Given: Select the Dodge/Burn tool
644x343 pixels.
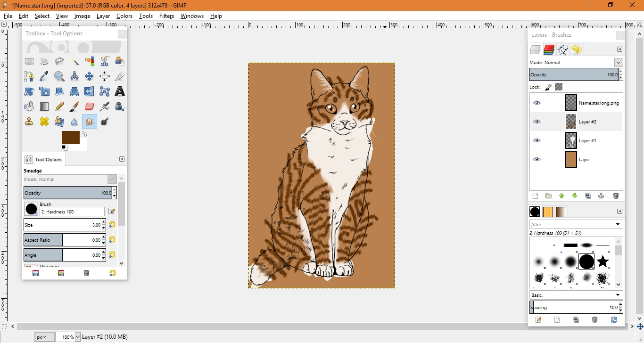Looking at the screenshot, I should pos(105,122).
